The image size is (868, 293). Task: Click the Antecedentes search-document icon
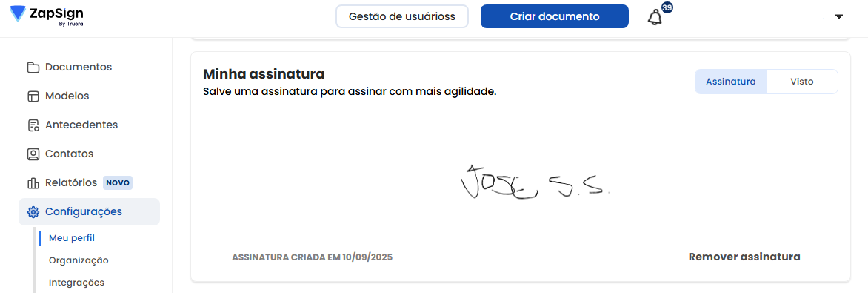[x=33, y=125]
